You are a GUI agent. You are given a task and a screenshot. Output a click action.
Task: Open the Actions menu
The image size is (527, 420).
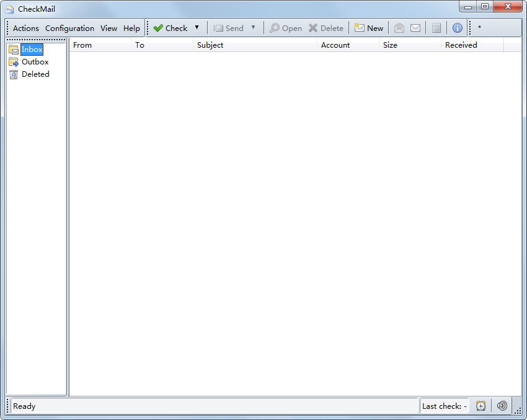tap(26, 28)
